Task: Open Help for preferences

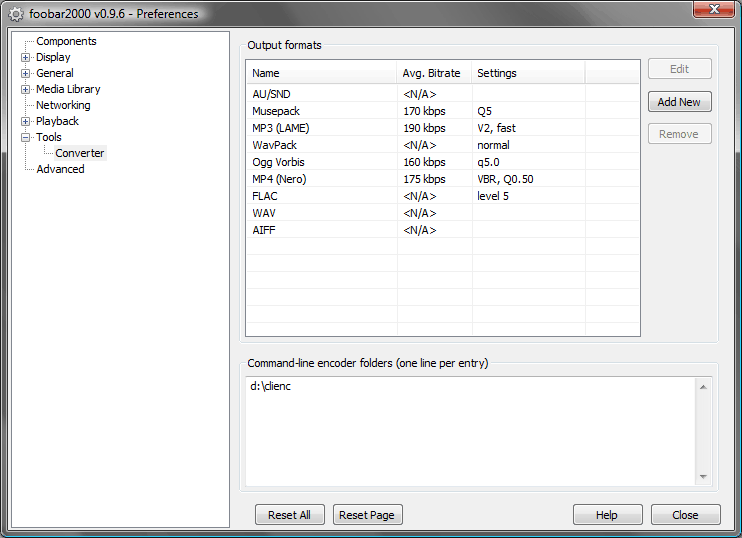Action: (607, 515)
